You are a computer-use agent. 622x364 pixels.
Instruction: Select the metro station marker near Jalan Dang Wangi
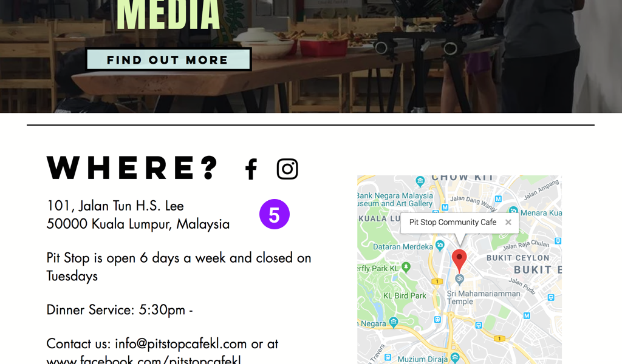pos(498,198)
